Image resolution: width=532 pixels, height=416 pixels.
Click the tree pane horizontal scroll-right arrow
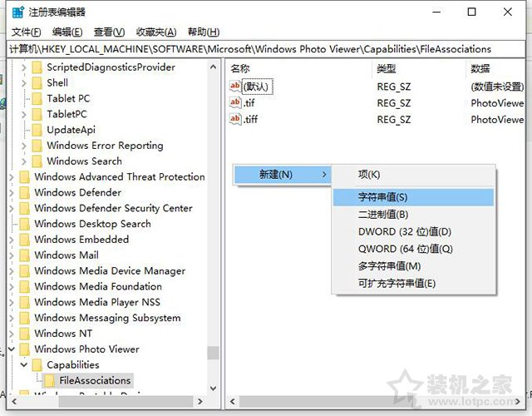click(199, 402)
